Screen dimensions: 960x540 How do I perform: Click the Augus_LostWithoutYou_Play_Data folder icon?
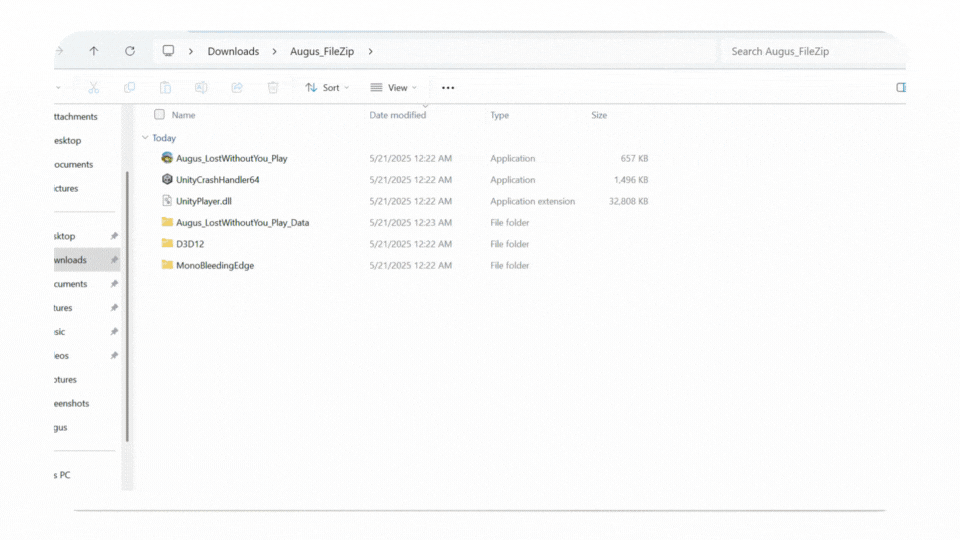tap(167, 222)
